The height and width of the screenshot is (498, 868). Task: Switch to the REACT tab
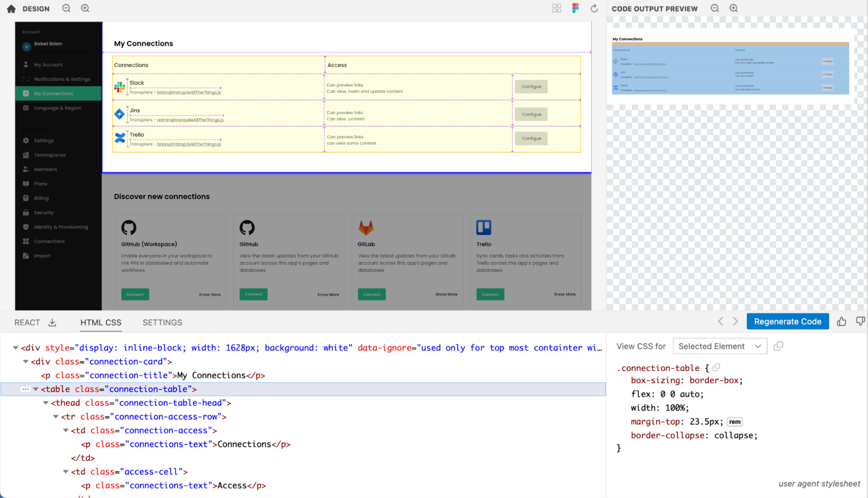pos(27,322)
